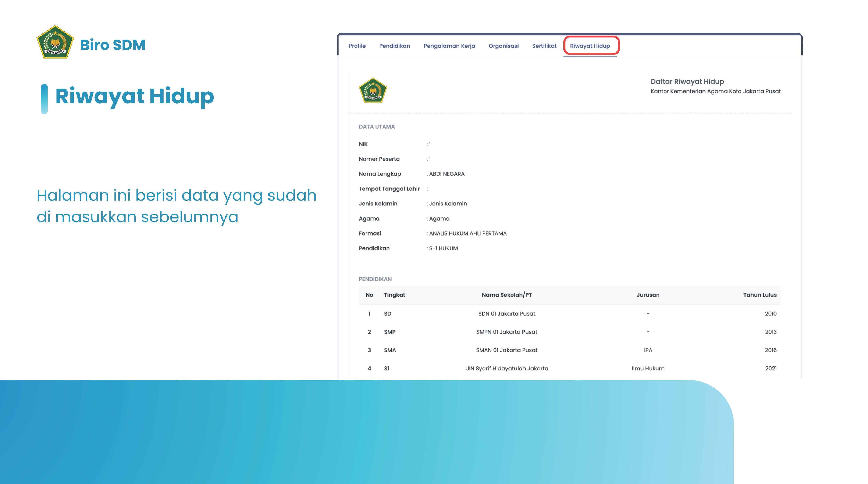
Task: Open the Pengalaman Kerja tab
Action: point(449,46)
